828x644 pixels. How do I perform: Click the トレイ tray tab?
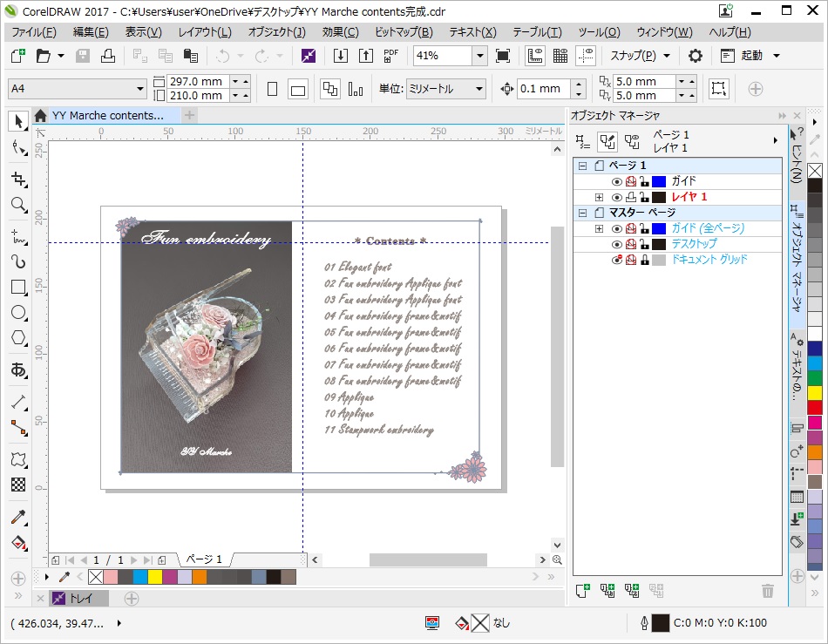79,598
